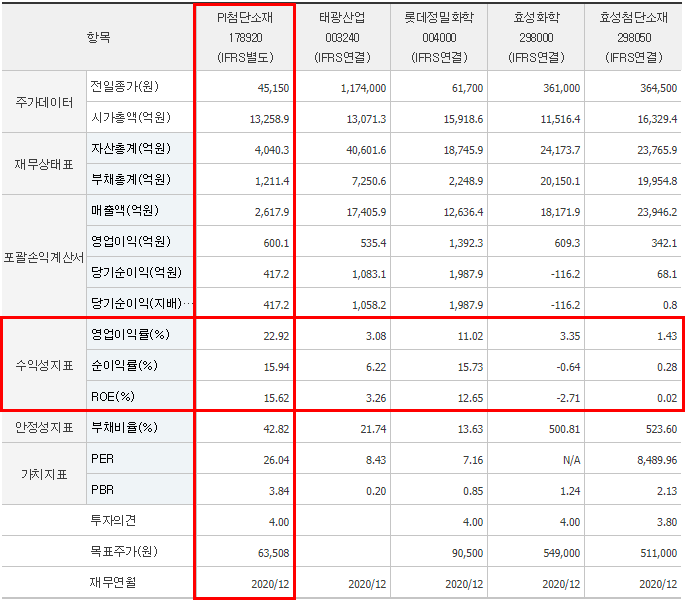Select target price value 63,508
Screen dimensions: 686x600
tap(273, 553)
